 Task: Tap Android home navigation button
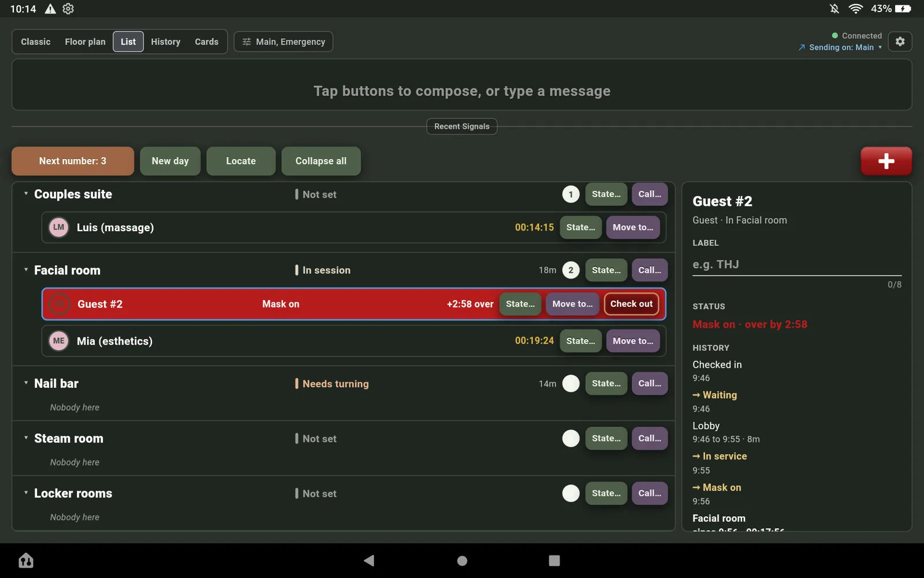462,560
